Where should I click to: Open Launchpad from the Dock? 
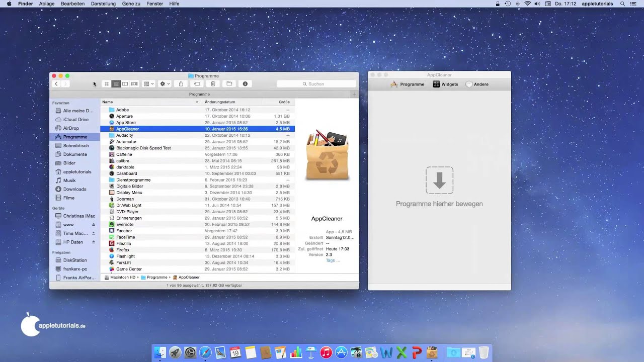point(175,352)
